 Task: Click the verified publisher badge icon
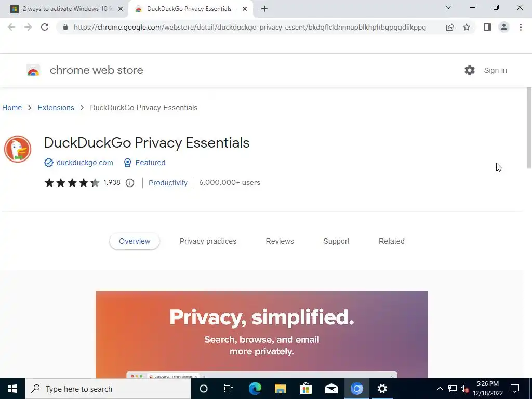coord(48,163)
